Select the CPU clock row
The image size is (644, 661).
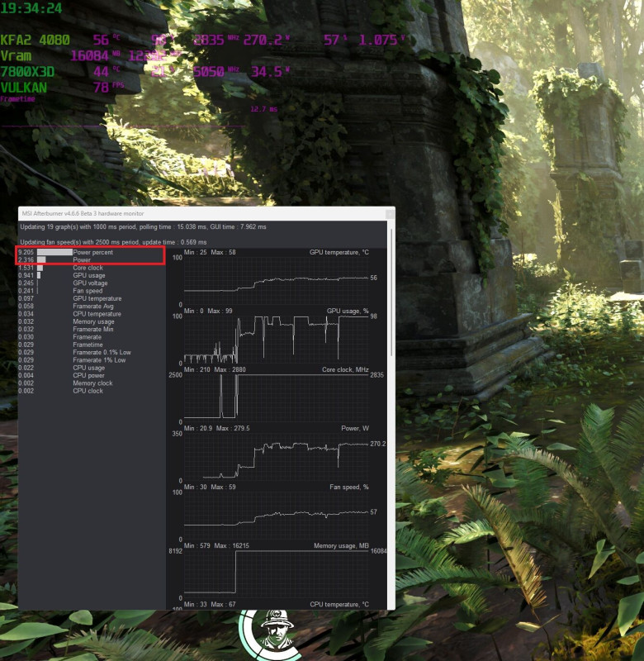92,391
